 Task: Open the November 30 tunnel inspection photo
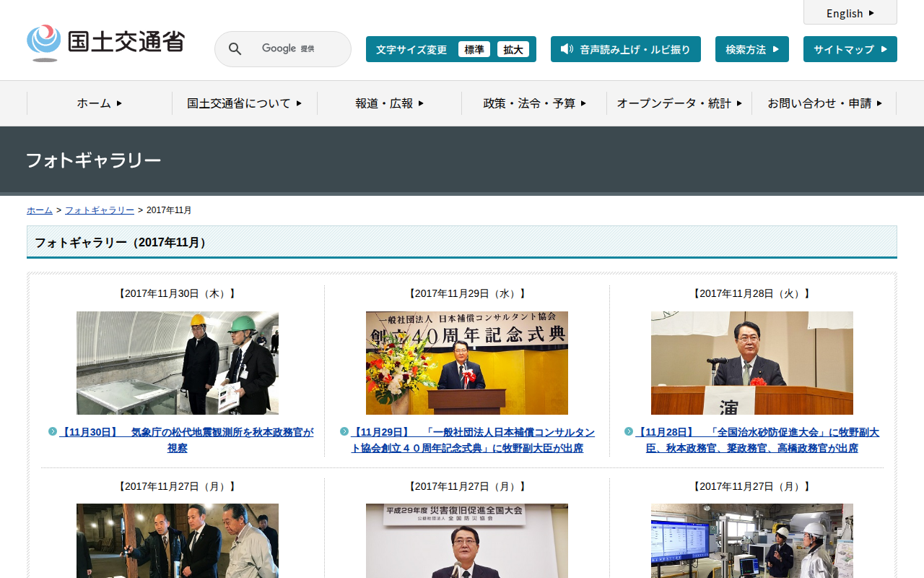pos(178,363)
